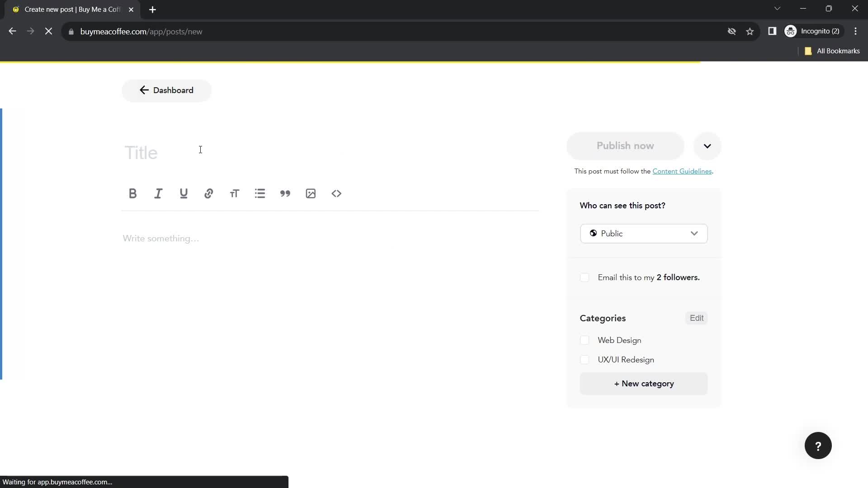Apply bold formatting to text

coord(132,193)
